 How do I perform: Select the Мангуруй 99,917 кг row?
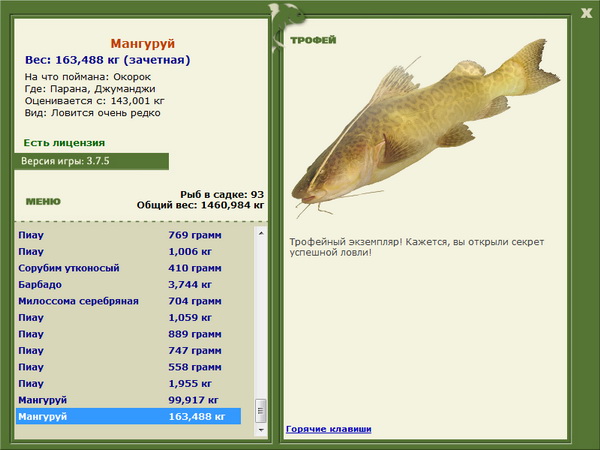(x=129, y=400)
